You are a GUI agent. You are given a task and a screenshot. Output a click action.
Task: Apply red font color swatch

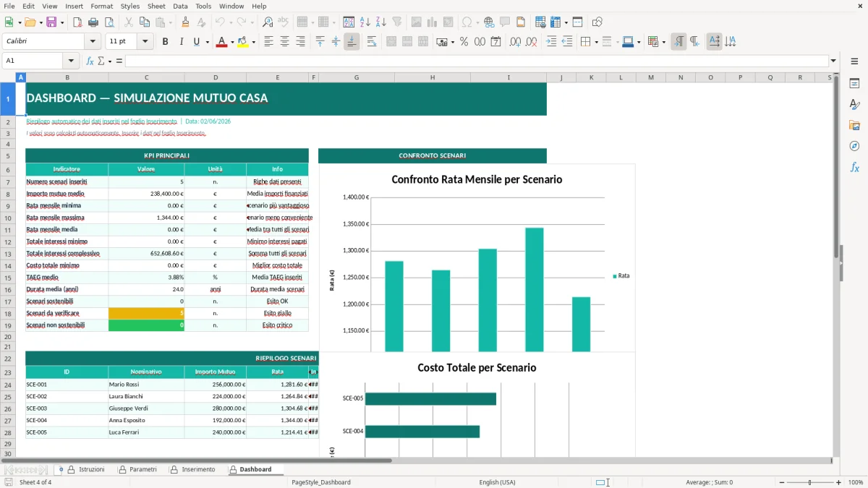tap(221, 42)
